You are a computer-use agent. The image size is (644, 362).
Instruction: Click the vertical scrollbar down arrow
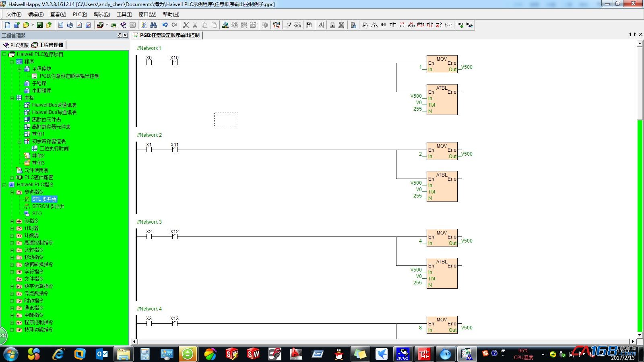point(640,335)
